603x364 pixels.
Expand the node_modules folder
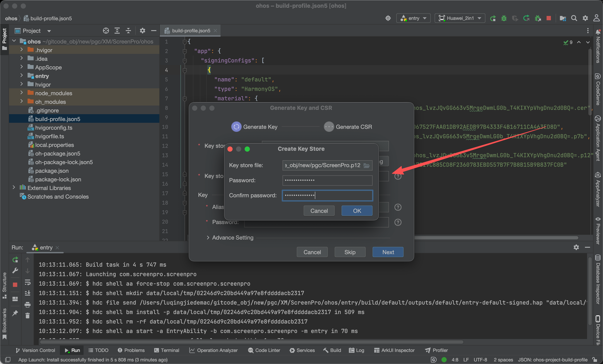pos(22,93)
